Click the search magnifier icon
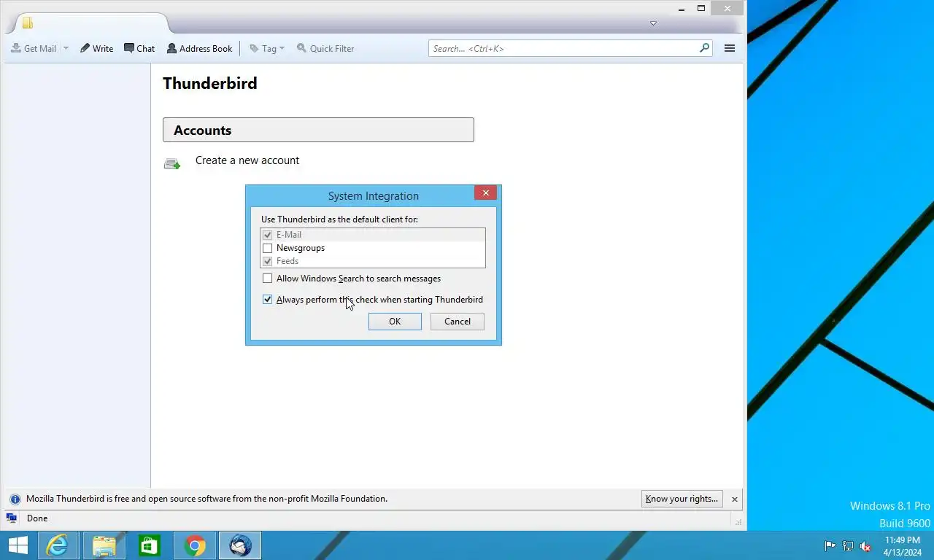The height and width of the screenshot is (560, 934). click(x=704, y=48)
